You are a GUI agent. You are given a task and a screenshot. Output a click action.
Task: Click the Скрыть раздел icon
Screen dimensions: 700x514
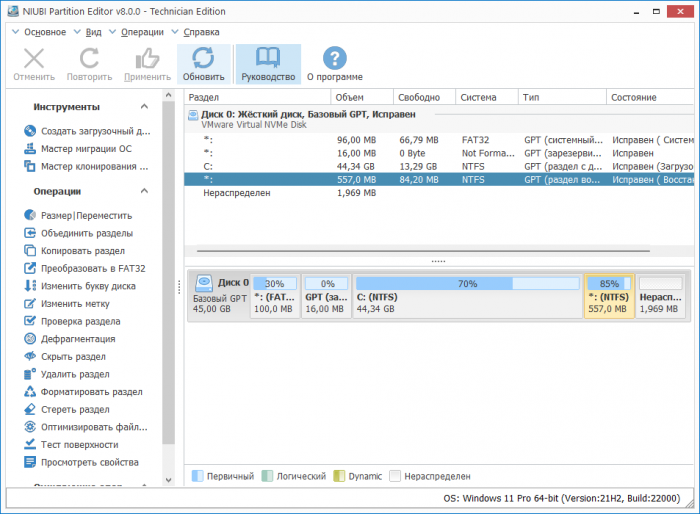point(30,356)
